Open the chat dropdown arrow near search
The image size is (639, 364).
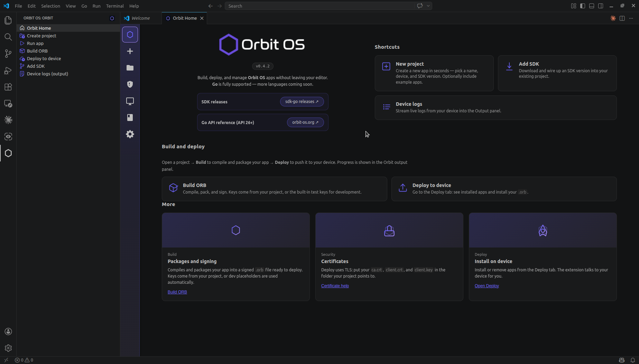(428, 6)
